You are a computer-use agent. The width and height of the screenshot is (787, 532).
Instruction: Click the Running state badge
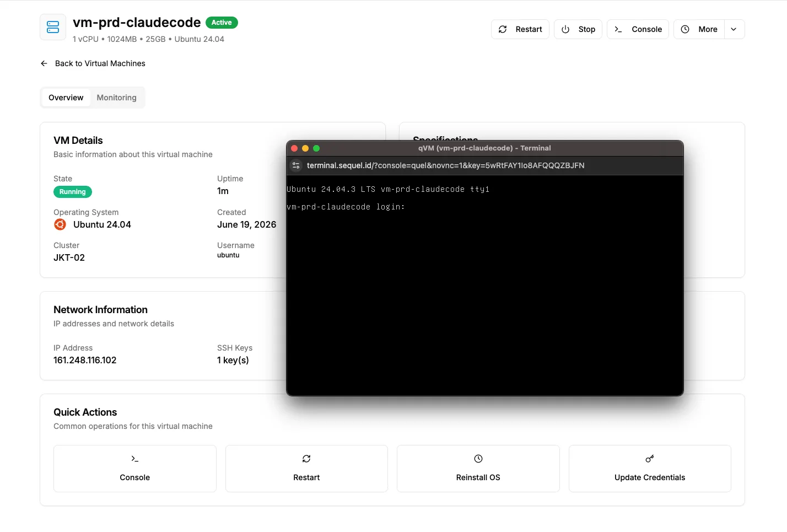(x=73, y=192)
